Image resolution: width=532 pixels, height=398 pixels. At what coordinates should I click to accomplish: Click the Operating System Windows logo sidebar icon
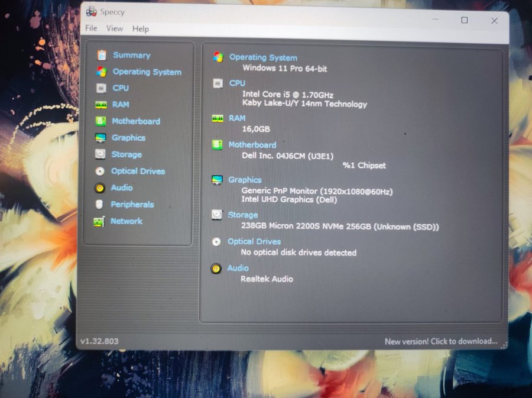pos(102,72)
